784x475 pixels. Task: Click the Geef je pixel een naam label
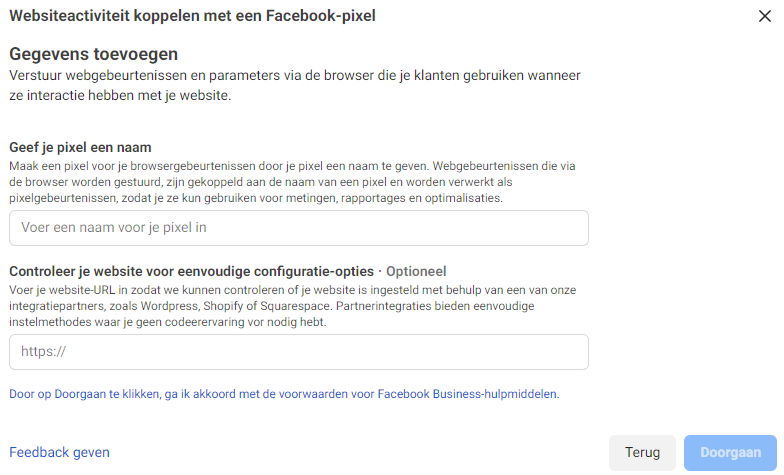[80, 147]
